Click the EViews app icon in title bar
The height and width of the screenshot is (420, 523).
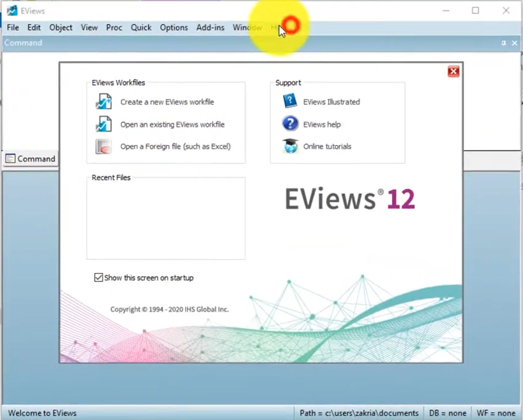pos(12,11)
